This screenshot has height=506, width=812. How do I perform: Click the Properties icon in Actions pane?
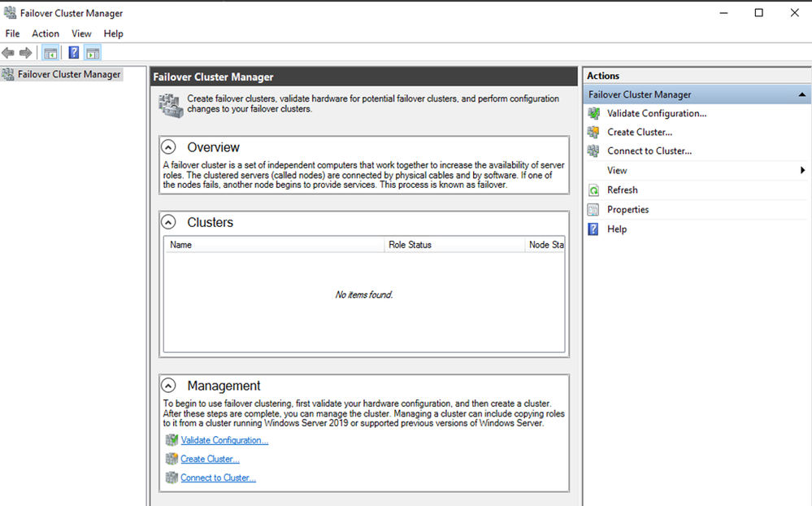pyautogui.click(x=594, y=209)
